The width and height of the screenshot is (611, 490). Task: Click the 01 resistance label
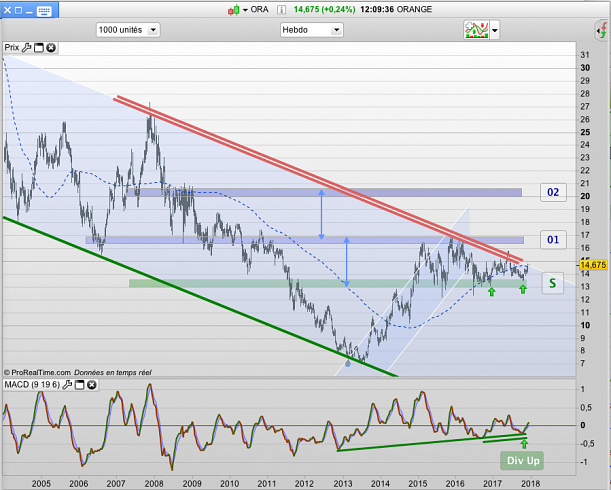pos(553,239)
